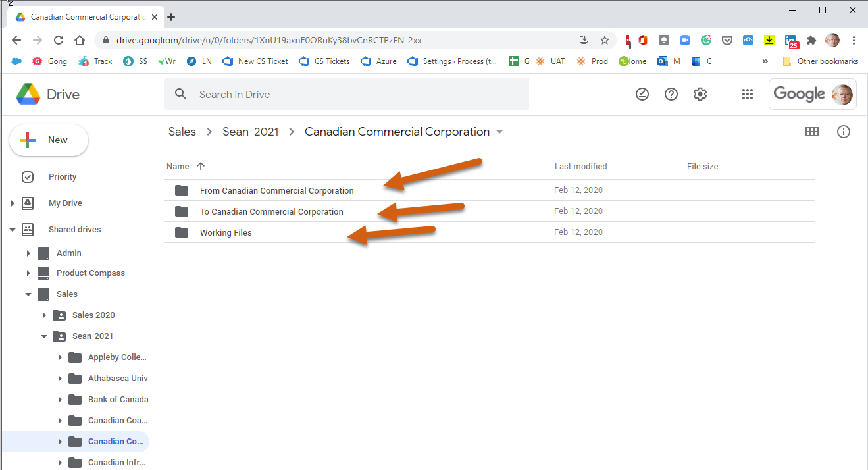Open the Google Drive settings gear

700,94
